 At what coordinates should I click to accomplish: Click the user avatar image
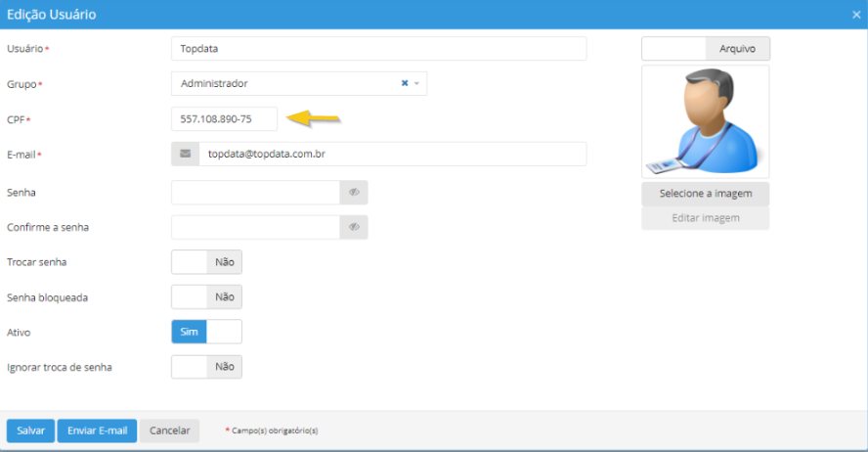click(705, 121)
